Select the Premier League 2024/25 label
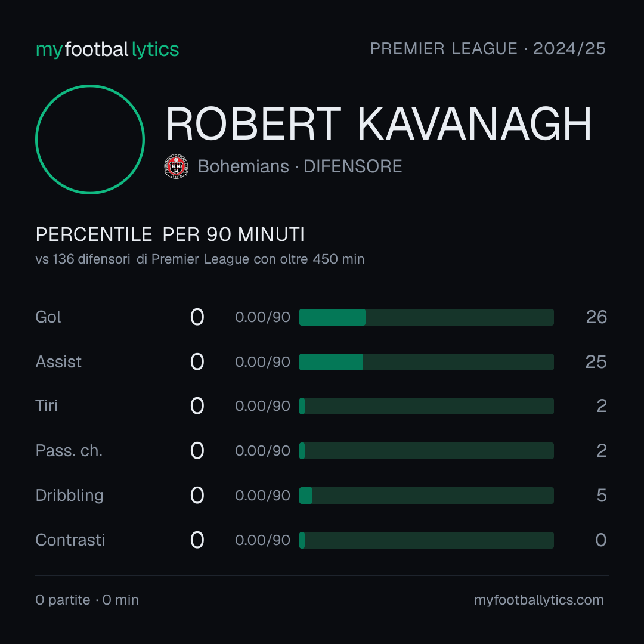 (x=488, y=48)
